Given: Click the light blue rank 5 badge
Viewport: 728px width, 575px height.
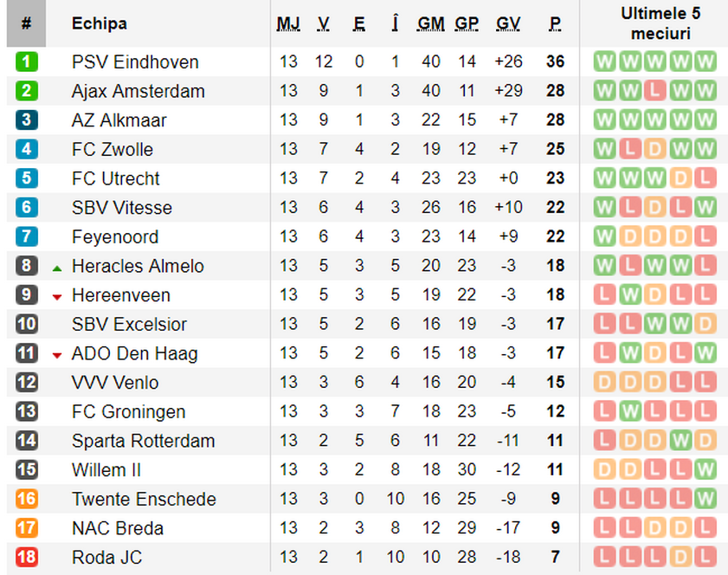Looking at the screenshot, I should pos(27,178).
